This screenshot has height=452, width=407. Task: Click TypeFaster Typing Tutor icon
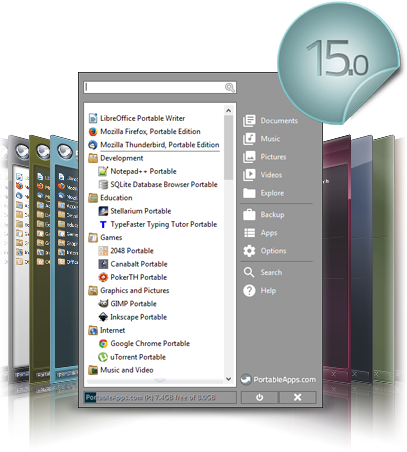point(103,224)
